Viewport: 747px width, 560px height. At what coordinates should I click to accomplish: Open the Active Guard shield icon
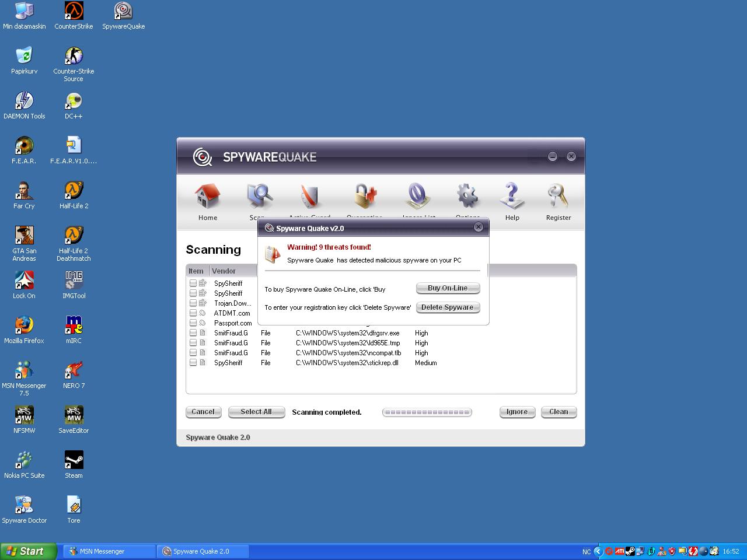pos(310,197)
